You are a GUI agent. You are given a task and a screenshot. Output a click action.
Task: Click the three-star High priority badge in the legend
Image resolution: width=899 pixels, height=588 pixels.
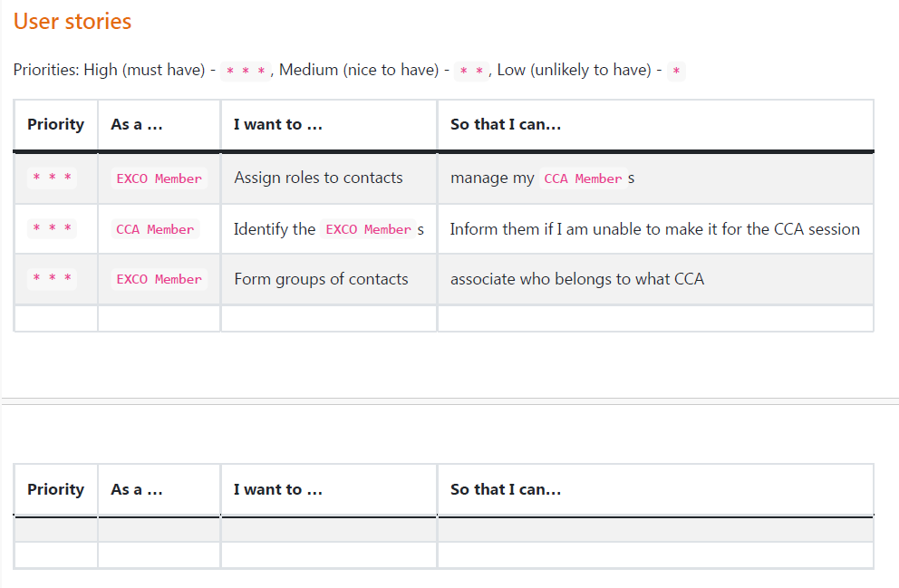(x=246, y=71)
